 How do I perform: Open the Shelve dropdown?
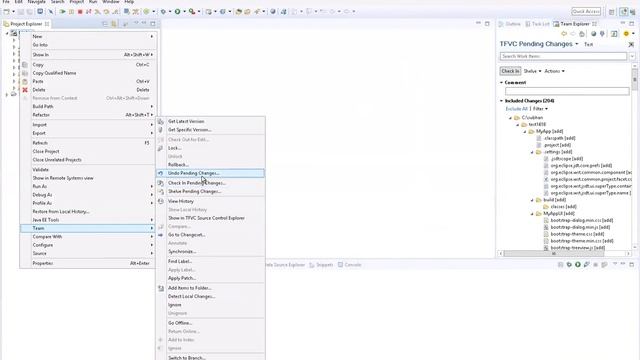click(532, 71)
